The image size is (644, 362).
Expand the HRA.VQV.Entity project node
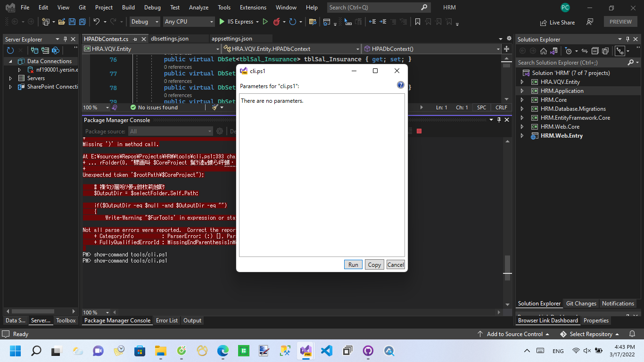pyautogui.click(x=522, y=82)
